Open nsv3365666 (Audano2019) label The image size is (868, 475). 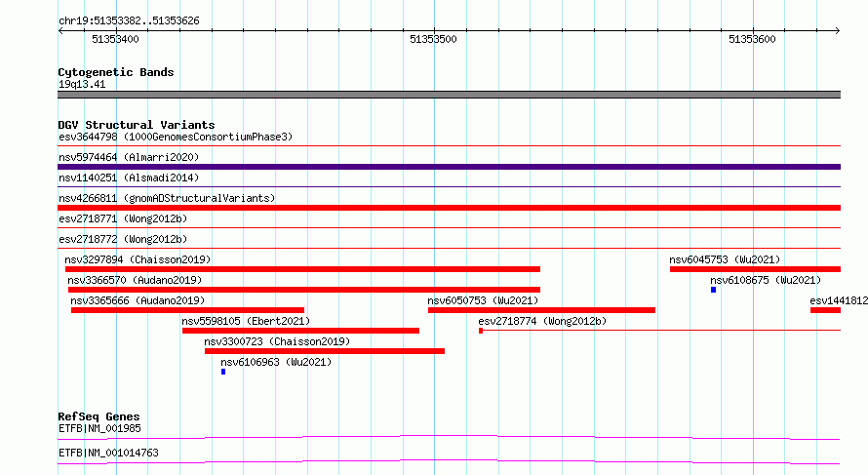click(x=138, y=300)
